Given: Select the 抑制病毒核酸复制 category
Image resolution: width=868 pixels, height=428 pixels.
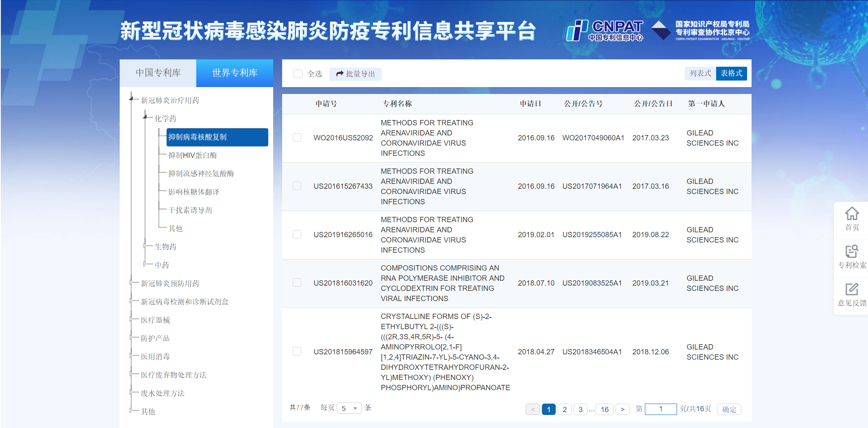Looking at the screenshot, I should pyautogui.click(x=217, y=137).
